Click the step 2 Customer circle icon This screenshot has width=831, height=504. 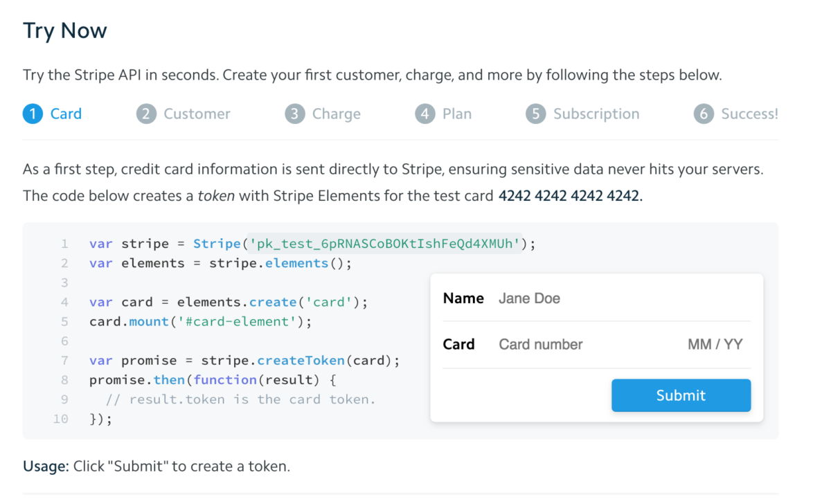pos(146,114)
